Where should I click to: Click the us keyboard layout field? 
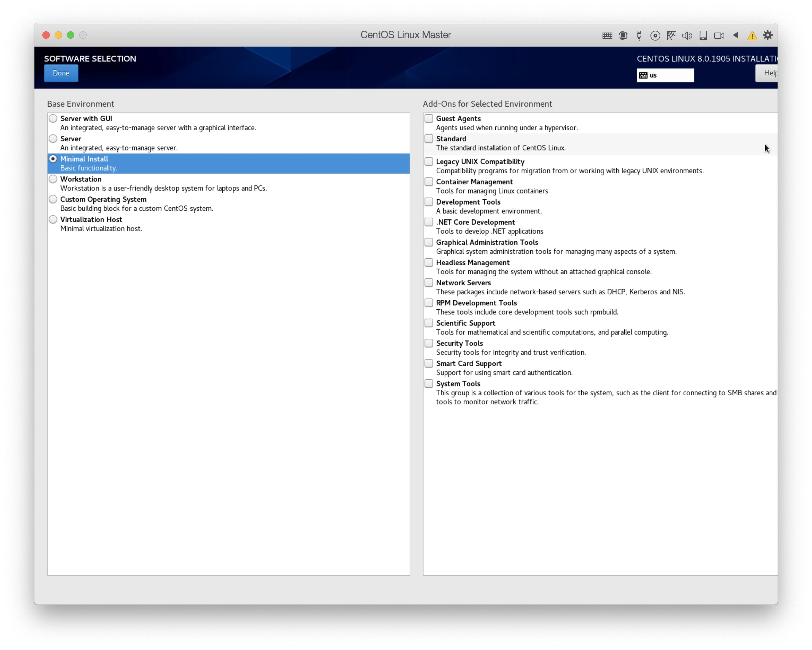pos(665,75)
